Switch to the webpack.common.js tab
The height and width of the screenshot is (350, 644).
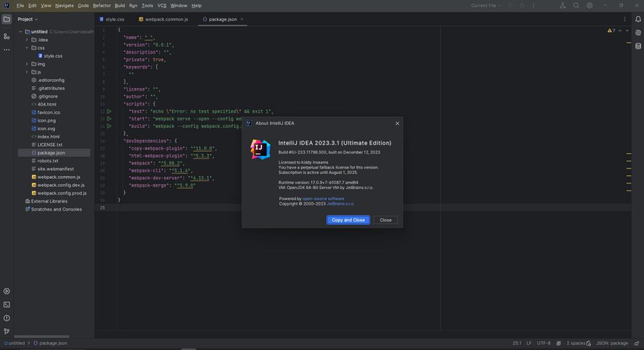click(163, 19)
